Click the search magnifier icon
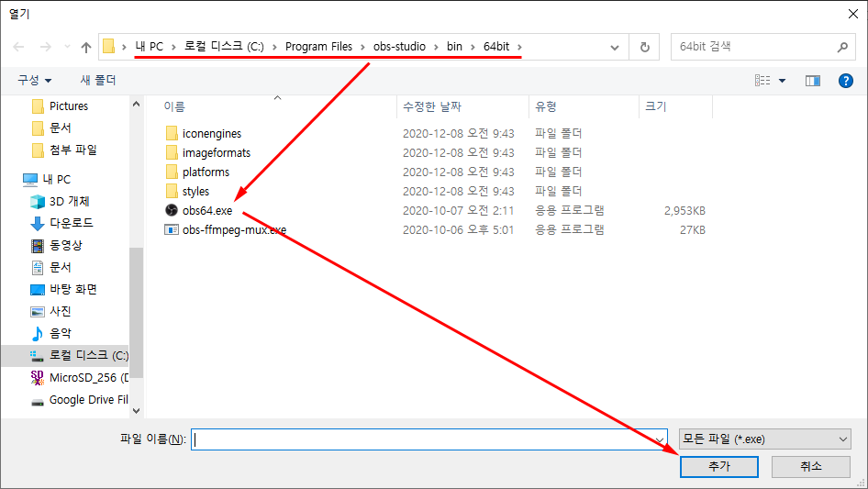The image size is (868, 489). pos(842,47)
